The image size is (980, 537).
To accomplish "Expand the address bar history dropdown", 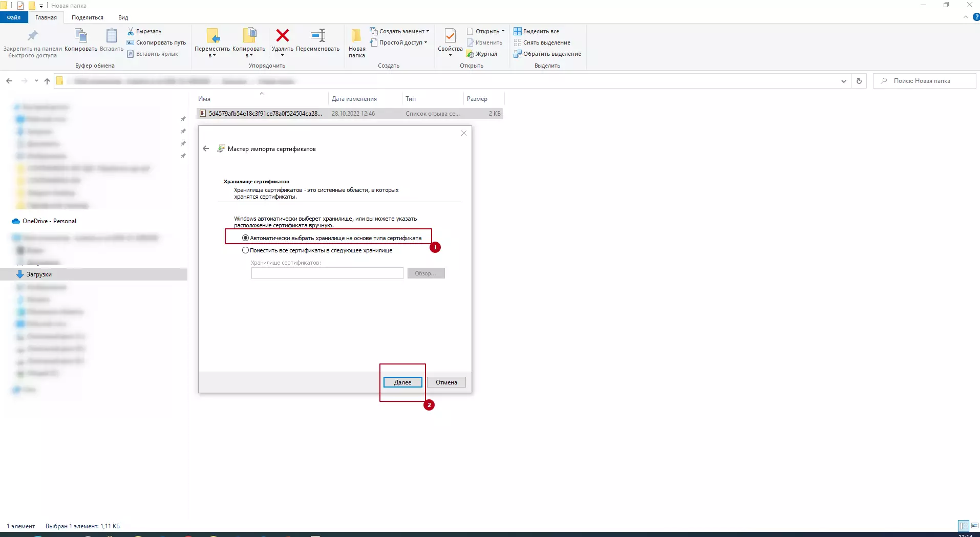I will pos(844,81).
